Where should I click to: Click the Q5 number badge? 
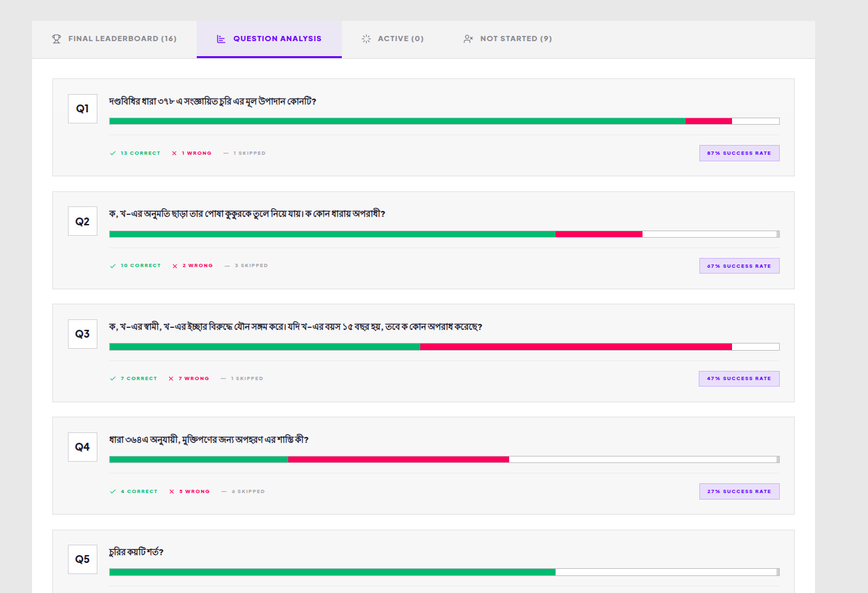[82, 560]
